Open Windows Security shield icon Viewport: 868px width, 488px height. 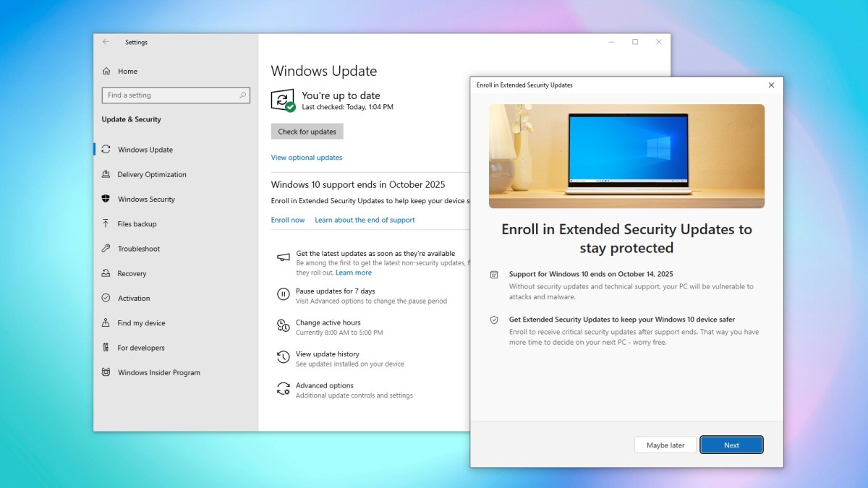106,199
